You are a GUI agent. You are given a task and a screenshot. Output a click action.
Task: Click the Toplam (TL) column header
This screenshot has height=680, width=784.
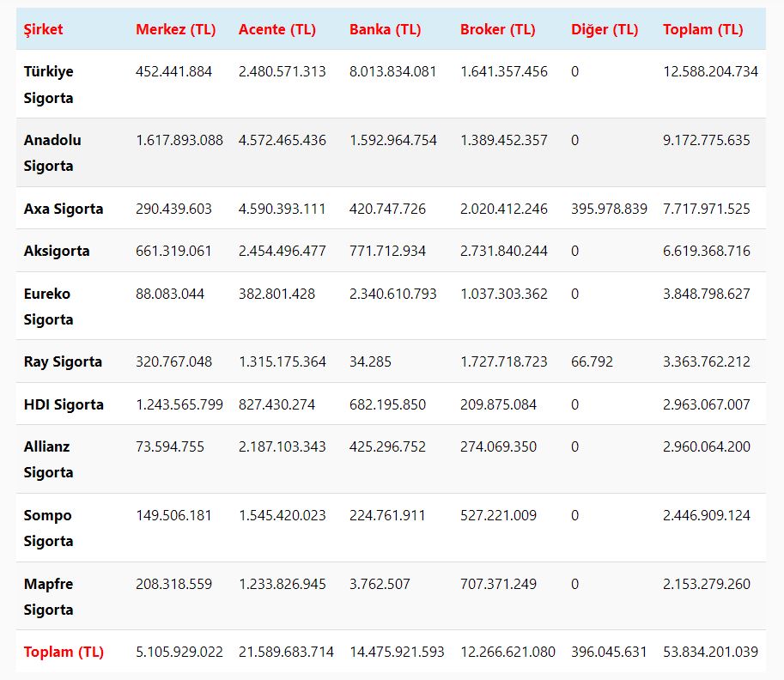pos(702,29)
